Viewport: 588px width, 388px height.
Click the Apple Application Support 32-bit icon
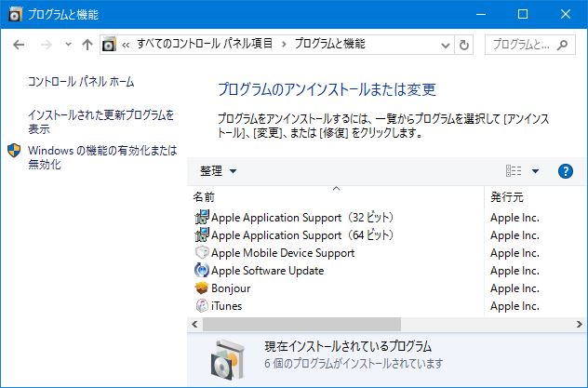click(x=202, y=217)
